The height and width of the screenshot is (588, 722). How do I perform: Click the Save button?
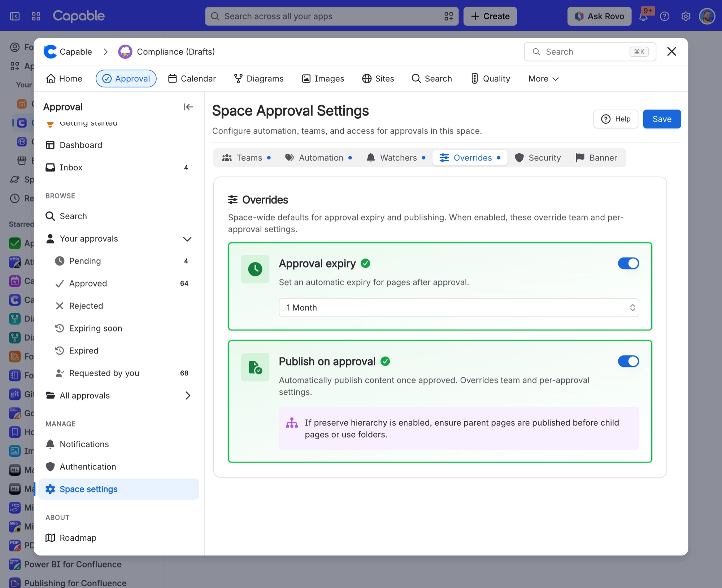click(x=662, y=119)
